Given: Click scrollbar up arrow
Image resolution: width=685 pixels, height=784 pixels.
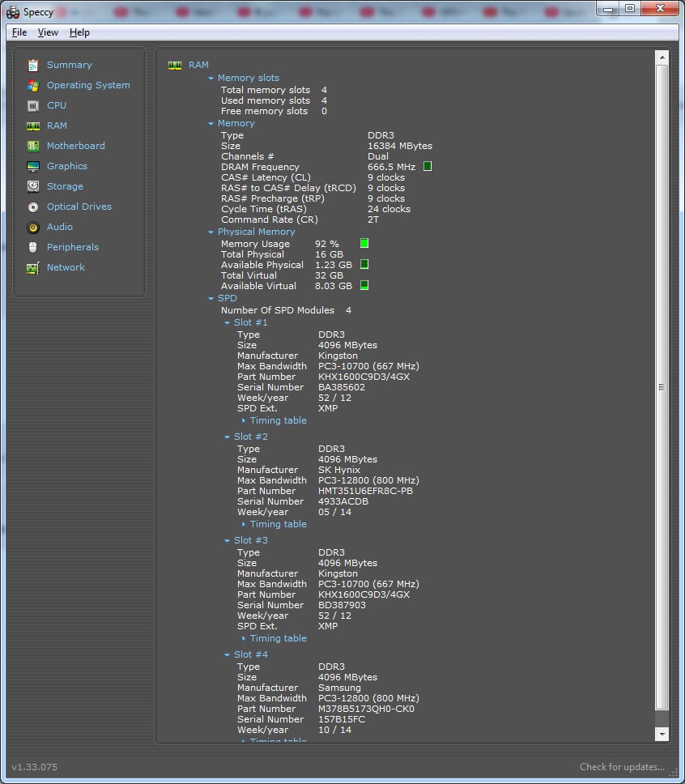Looking at the screenshot, I should [662, 58].
